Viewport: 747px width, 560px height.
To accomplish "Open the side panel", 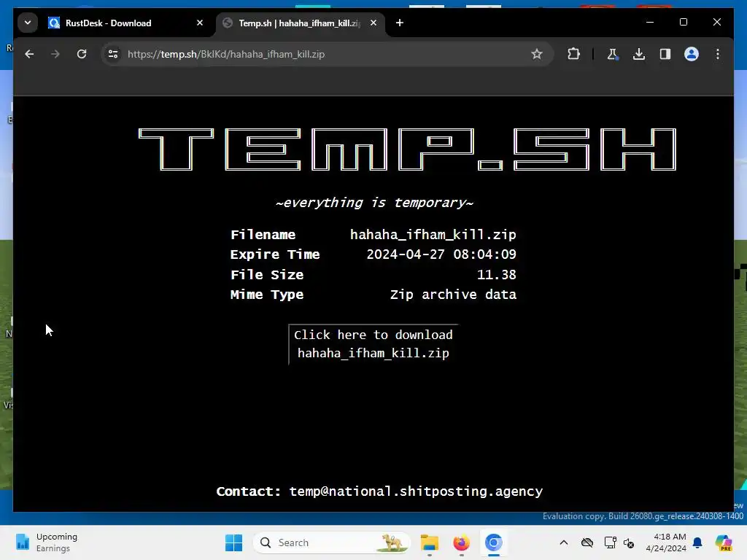I will point(665,54).
